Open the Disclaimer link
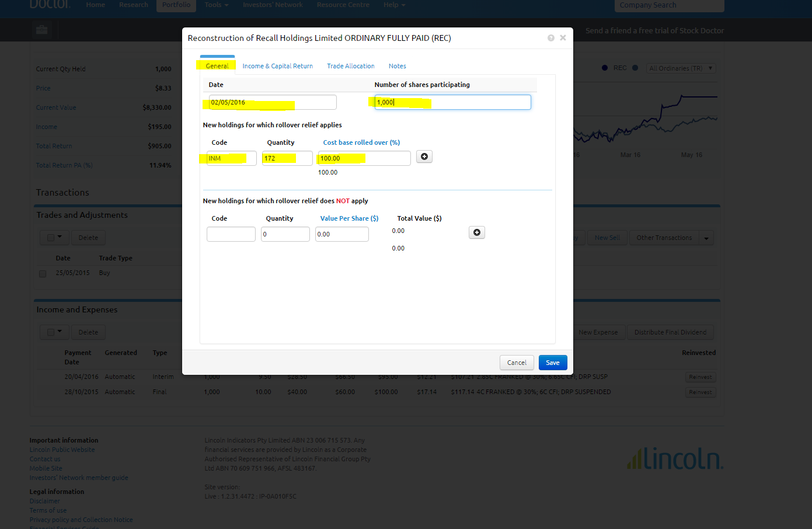 pos(45,501)
